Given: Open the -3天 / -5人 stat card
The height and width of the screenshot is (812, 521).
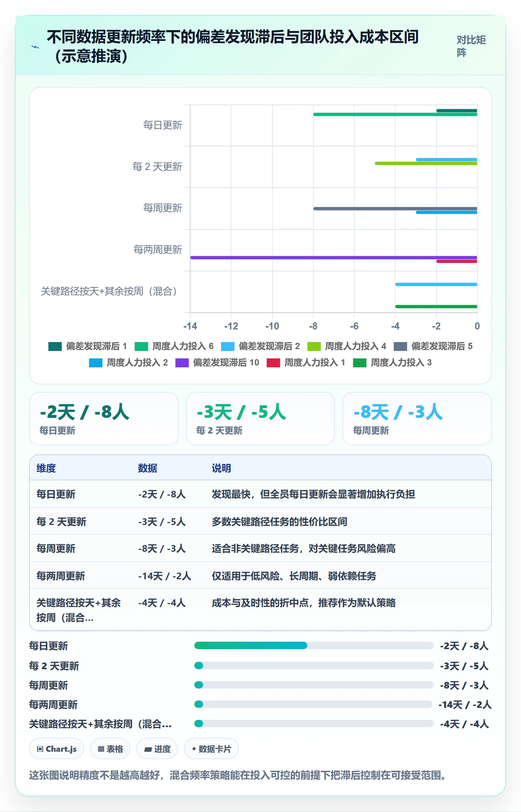Looking at the screenshot, I should click(x=260, y=419).
